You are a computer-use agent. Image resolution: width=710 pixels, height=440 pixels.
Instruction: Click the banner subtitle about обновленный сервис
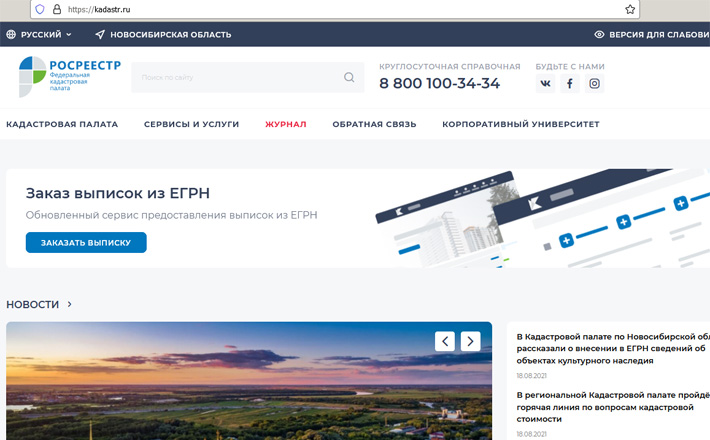(x=171, y=215)
